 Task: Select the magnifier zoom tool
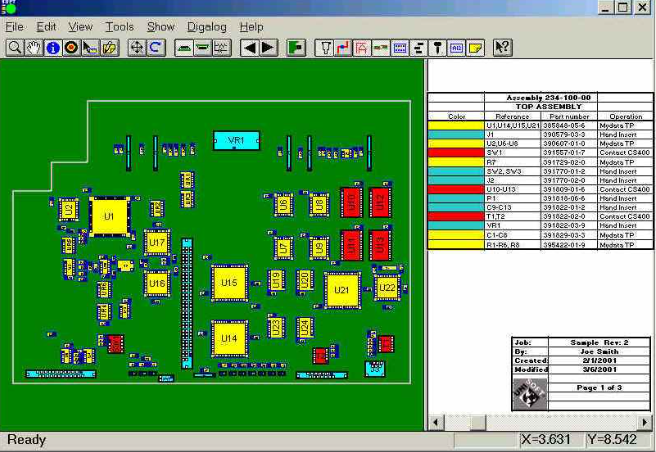click(x=14, y=47)
